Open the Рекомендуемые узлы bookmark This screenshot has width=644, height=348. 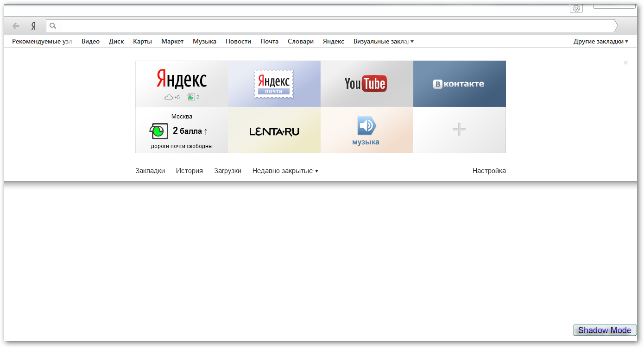point(42,41)
